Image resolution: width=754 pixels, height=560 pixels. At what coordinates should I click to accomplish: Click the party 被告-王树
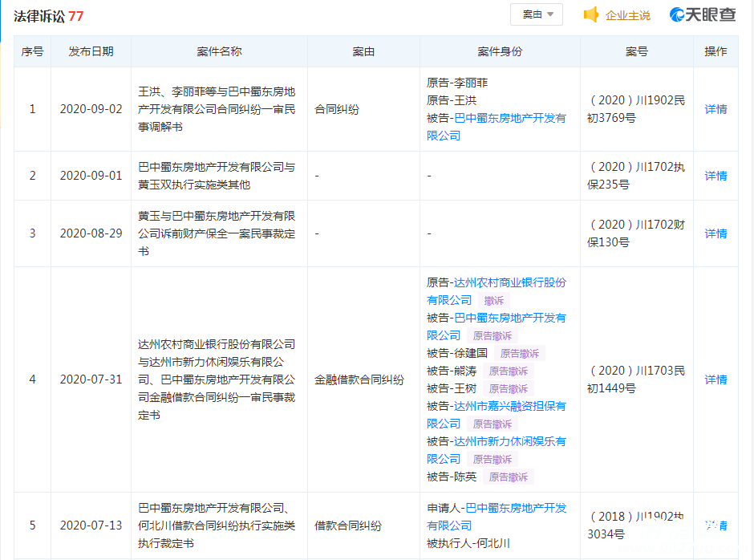pos(452,389)
